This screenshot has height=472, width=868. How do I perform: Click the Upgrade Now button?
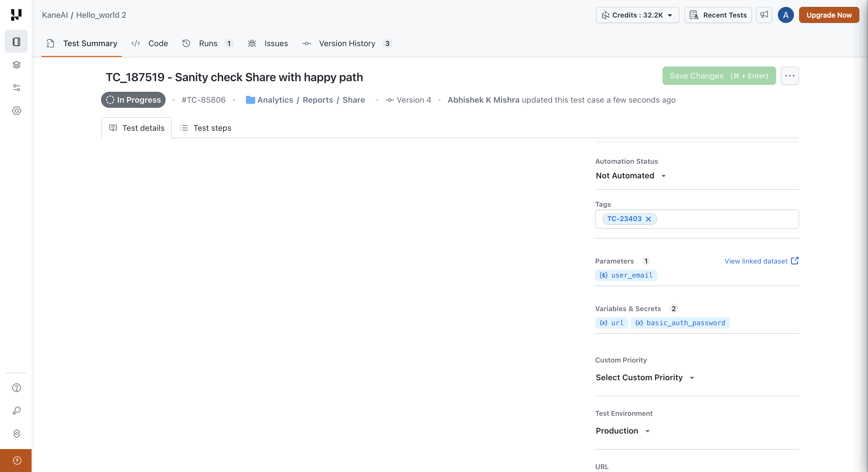(x=829, y=15)
